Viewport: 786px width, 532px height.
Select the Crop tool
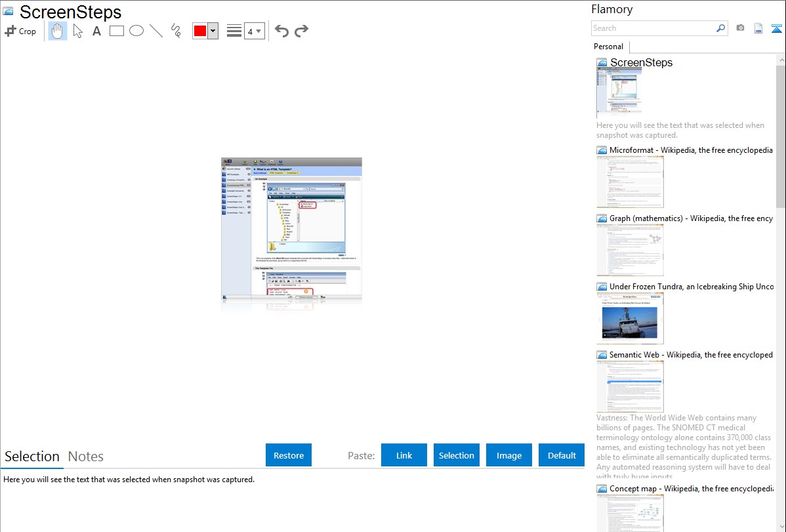pyautogui.click(x=20, y=31)
